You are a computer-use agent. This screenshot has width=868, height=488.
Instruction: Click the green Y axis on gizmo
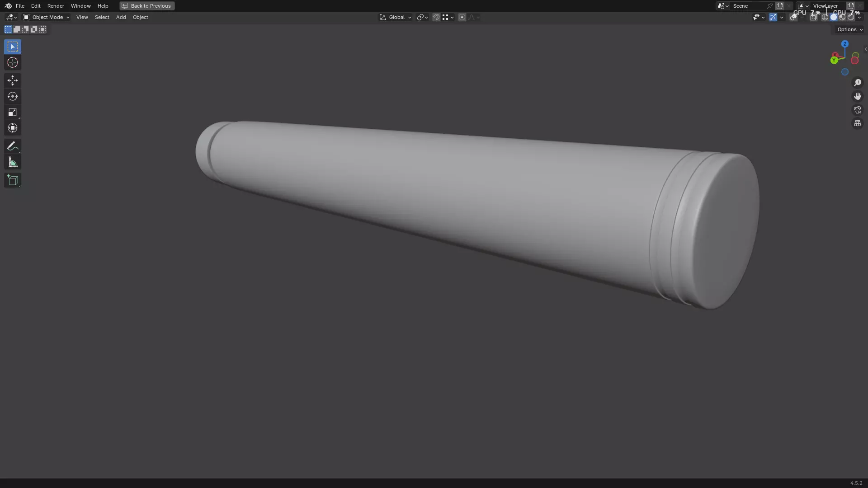tap(834, 60)
